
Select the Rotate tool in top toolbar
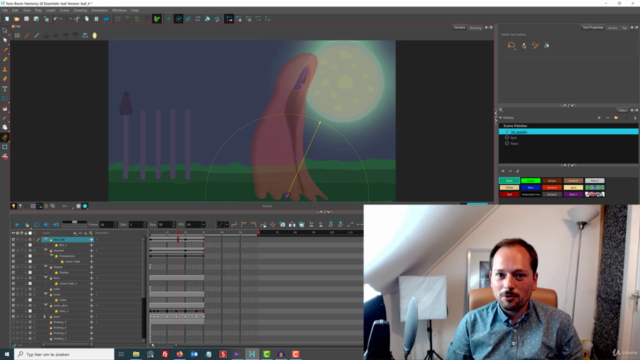pyautogui.click(x=178, y=19)
